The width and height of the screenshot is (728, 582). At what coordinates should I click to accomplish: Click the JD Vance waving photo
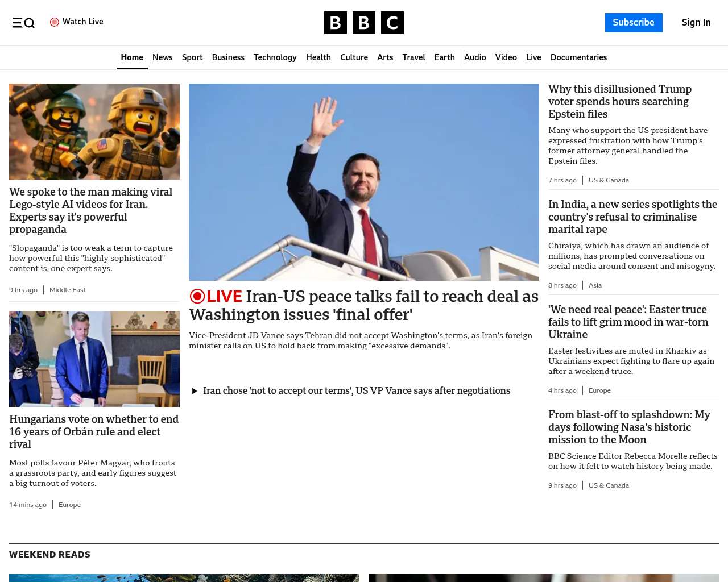click(x=364, y=182)
